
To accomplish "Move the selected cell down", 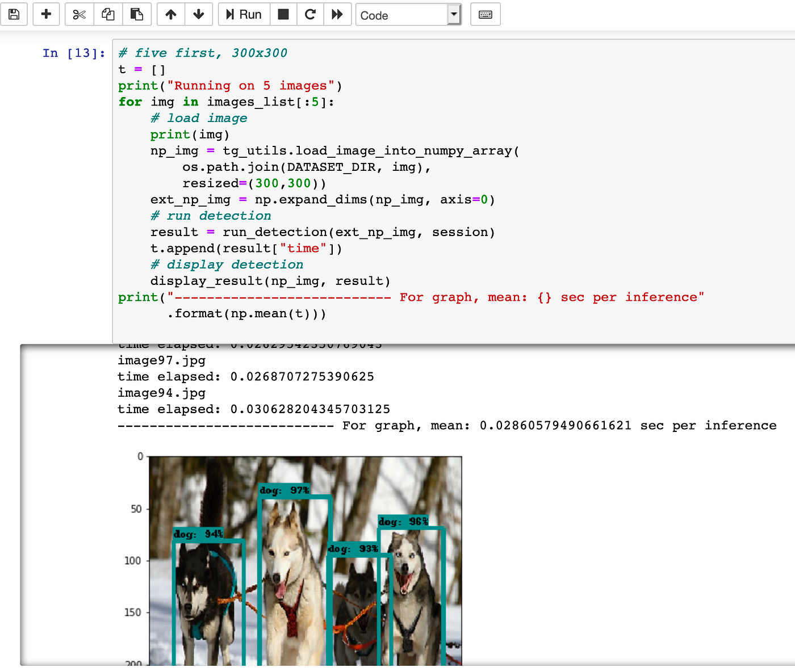I will click(x=199, y=14).
